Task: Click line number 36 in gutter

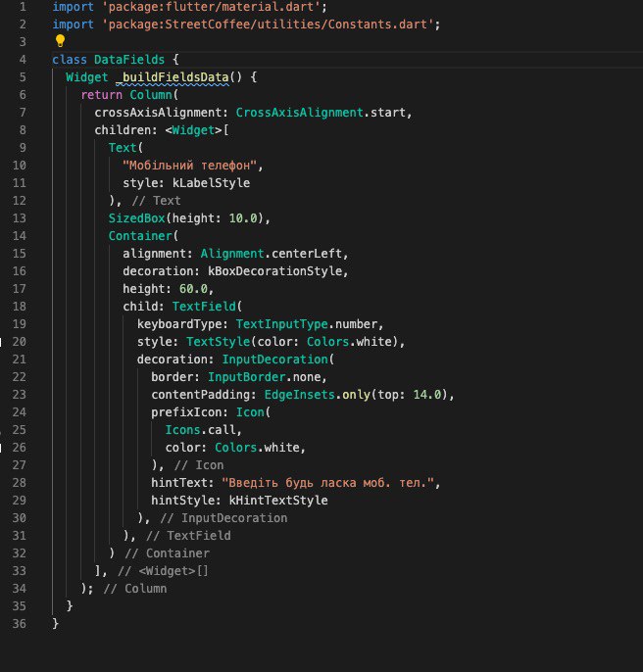Action: click(x=19, y=624)
